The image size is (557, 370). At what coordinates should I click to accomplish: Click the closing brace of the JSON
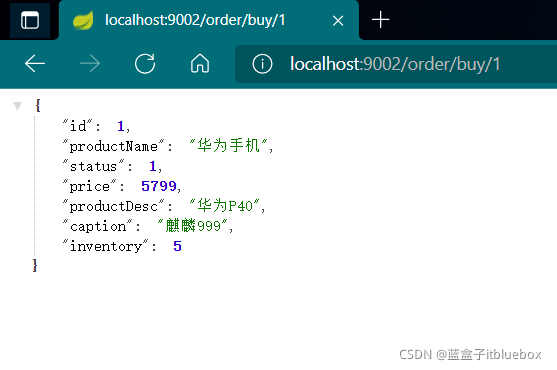tap(35, 265)
